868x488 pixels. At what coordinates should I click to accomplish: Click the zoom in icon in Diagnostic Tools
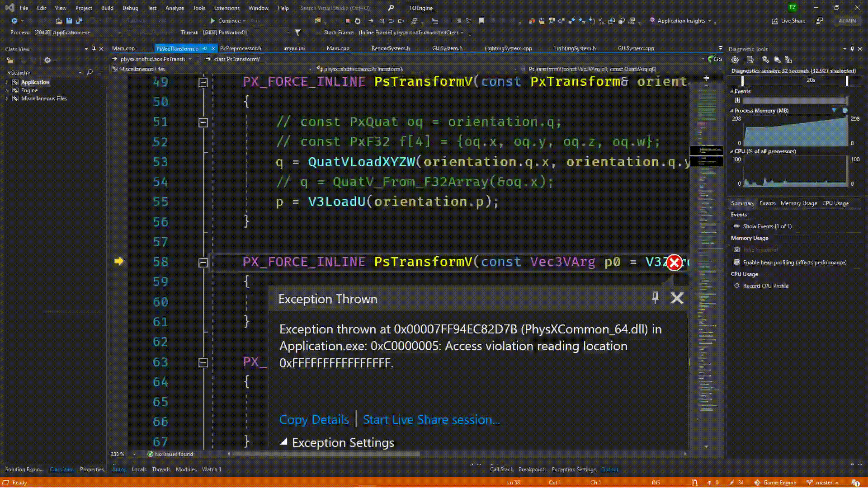coord(765,60)
